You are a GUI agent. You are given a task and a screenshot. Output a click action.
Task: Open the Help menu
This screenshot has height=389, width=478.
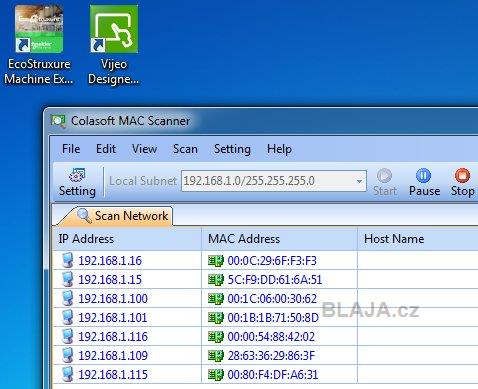(279, 149)
